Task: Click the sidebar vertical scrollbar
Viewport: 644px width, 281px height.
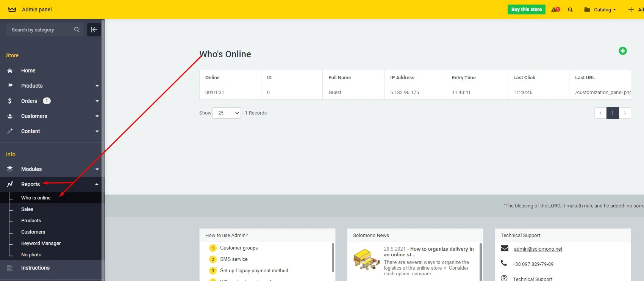Action: 102,150
